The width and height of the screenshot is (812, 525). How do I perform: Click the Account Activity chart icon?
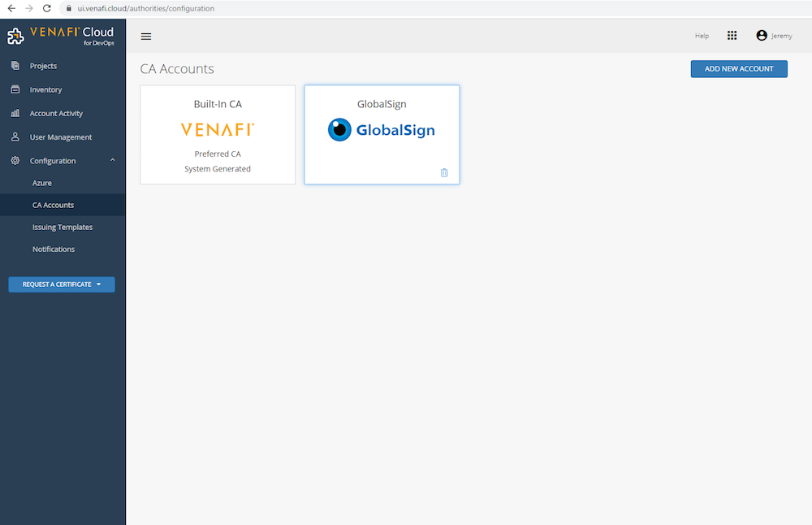pos(15,113)
